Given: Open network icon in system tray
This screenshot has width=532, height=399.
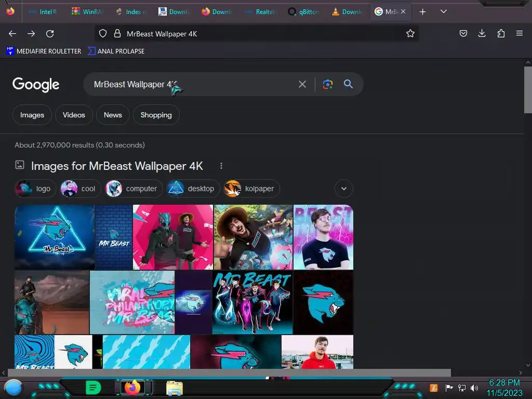Looking at the screenshot, I should (x=462, y=388).
